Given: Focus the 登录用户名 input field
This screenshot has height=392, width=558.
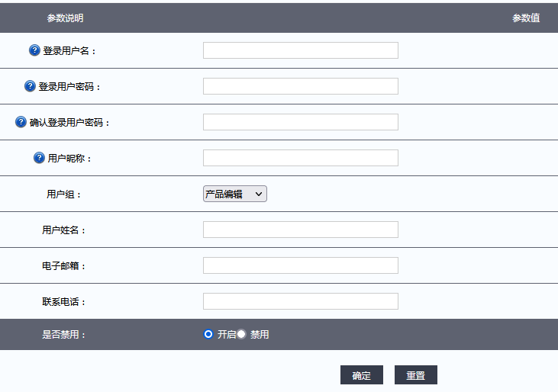Looking at the screenshot, I should (300, 50).
